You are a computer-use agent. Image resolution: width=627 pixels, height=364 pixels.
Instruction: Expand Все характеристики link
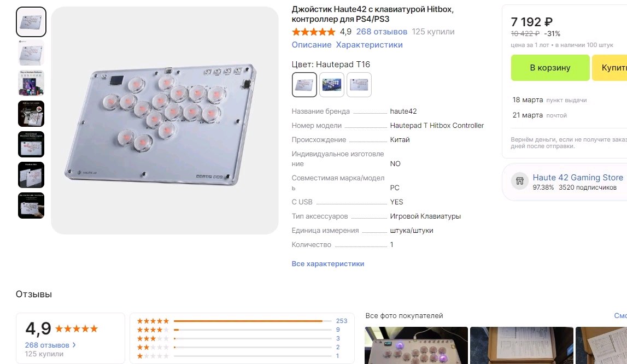tap(328, 263)
